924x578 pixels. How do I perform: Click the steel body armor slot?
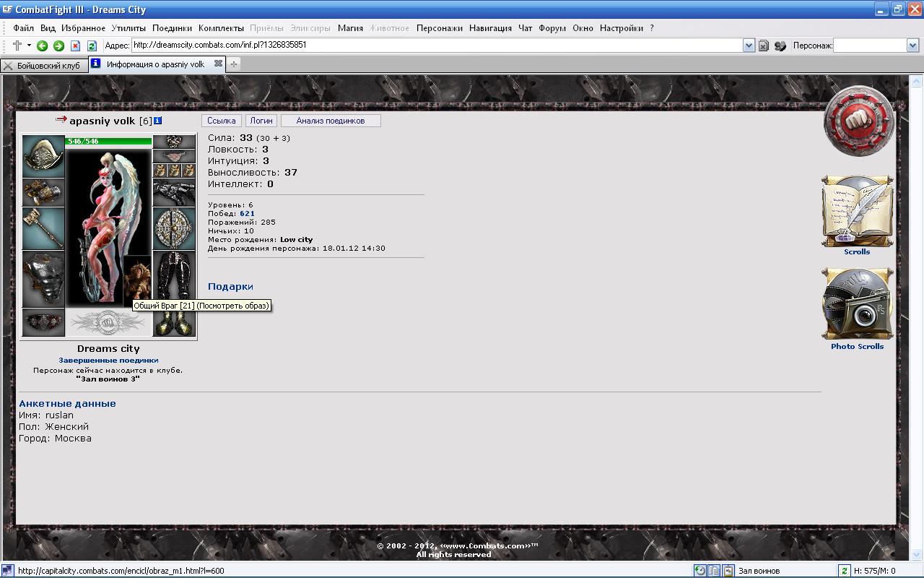(43, 279)
